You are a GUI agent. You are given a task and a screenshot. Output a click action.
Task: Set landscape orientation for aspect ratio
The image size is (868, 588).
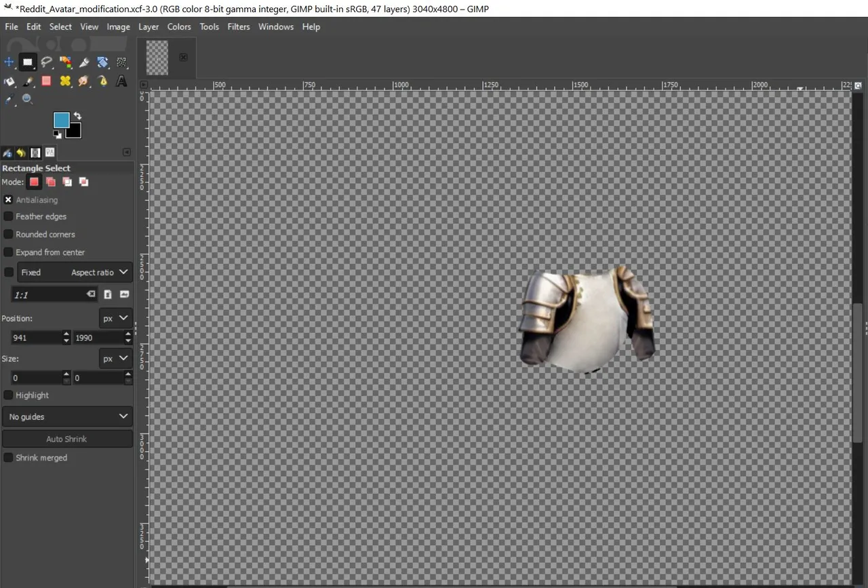pos(124,294)
